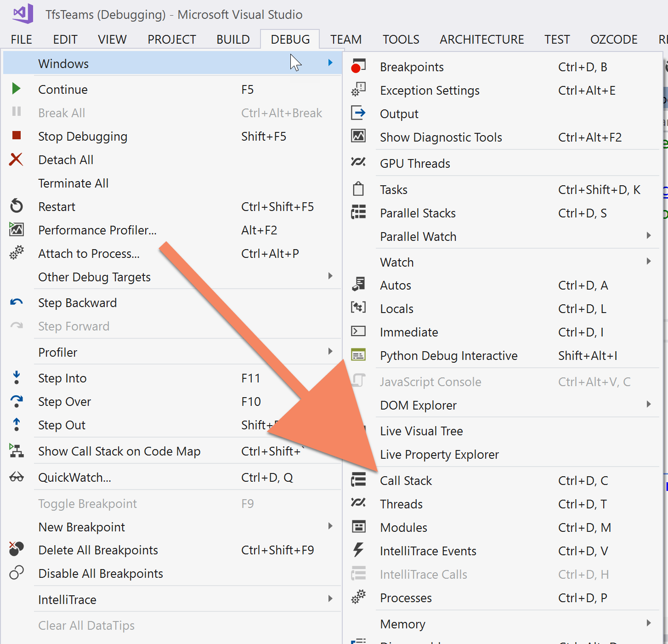Click the IntelliTrace Events lightning icon
Viewport: 668px width, 644px height.
point(358,550)
